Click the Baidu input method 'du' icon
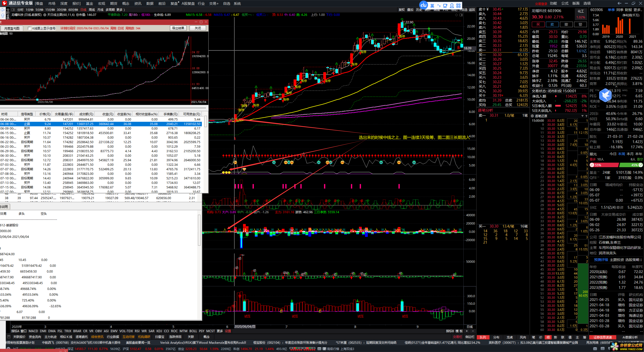 coord(423,5)
